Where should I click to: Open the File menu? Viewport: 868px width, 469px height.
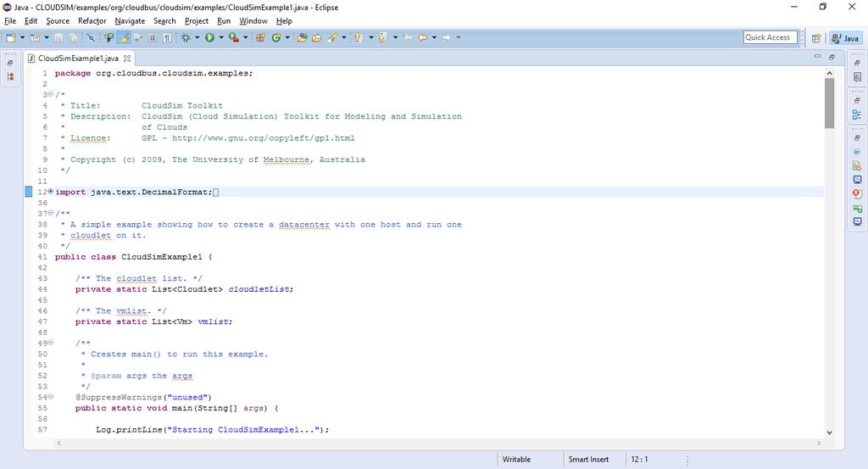(10, 21)
